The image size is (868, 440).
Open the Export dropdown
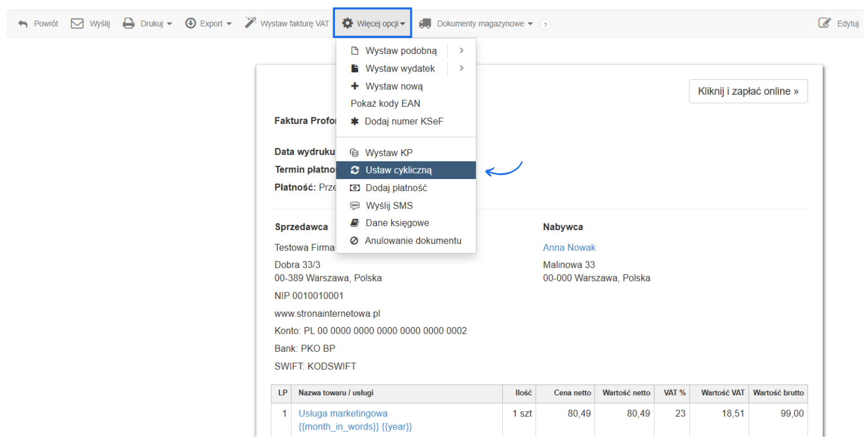(x=208, y=23)
